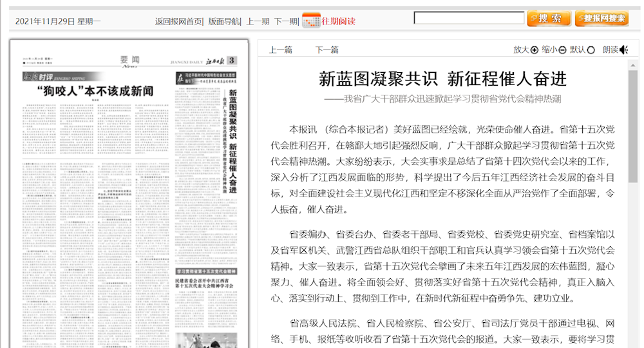Click the 朗读 speaker icon

click(623, 50)
